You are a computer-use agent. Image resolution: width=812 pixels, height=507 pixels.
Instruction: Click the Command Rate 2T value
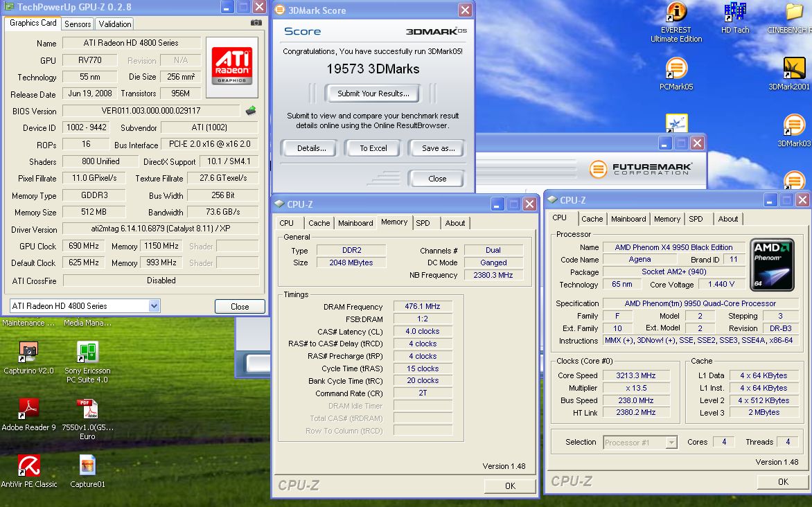click(423, 393)
